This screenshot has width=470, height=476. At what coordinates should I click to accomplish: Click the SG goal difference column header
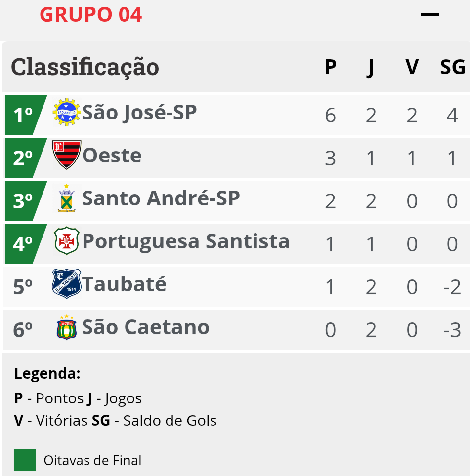pyautogui.click(x=453, y=67)
